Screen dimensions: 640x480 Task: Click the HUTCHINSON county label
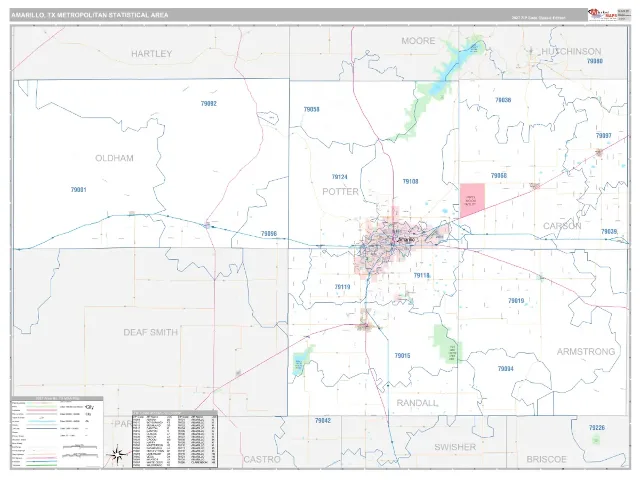coord(571,51)
